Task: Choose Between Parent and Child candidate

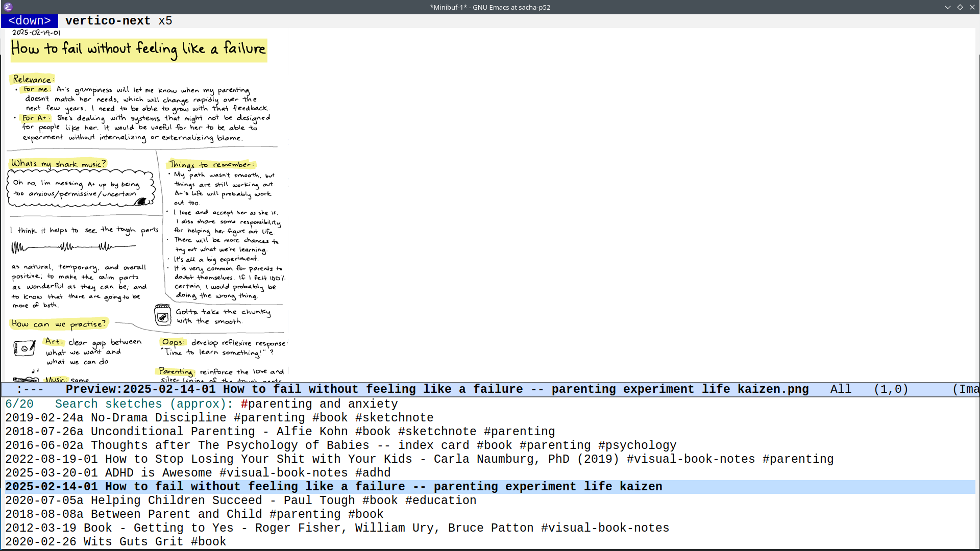Action: pyautogui.click(x=194, y=514)
